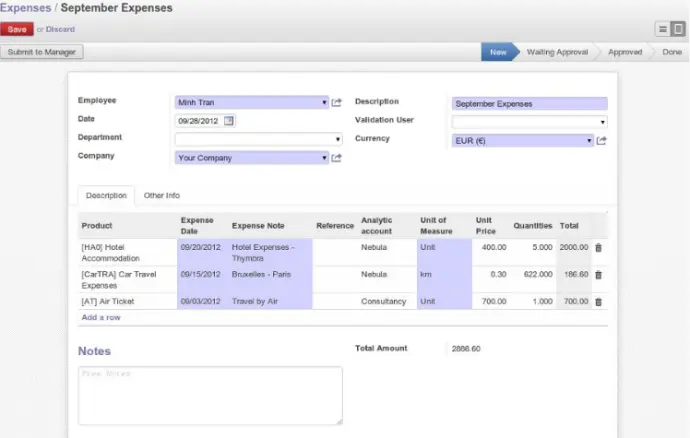Viewport: 690px width, 438px height.
Task: Open Employee record external link icon
Action: coord(337,102)
